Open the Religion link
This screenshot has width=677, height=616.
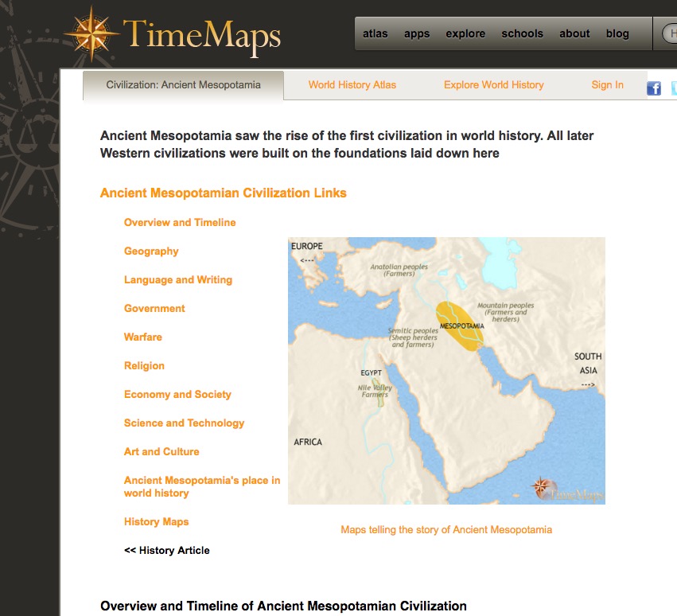[144, 366]
